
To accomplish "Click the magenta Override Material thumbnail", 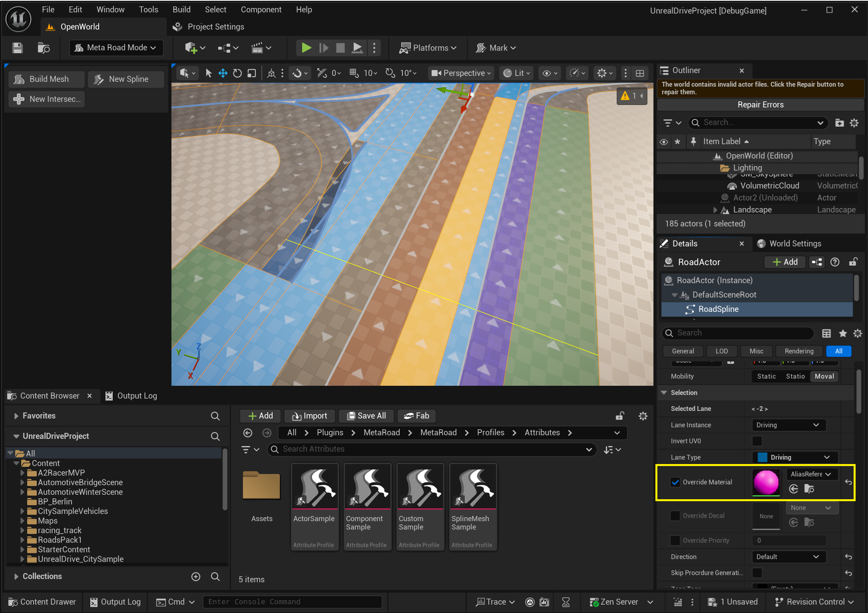I will 766,482.
